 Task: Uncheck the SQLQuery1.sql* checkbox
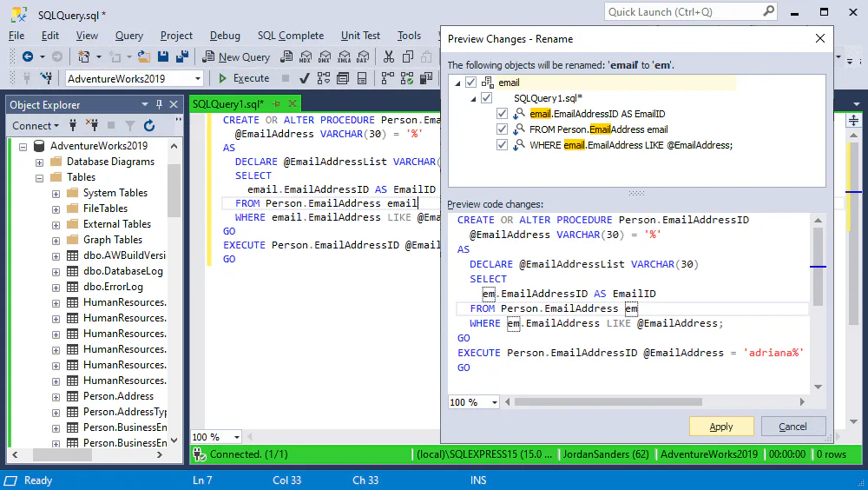pos(486,97)
